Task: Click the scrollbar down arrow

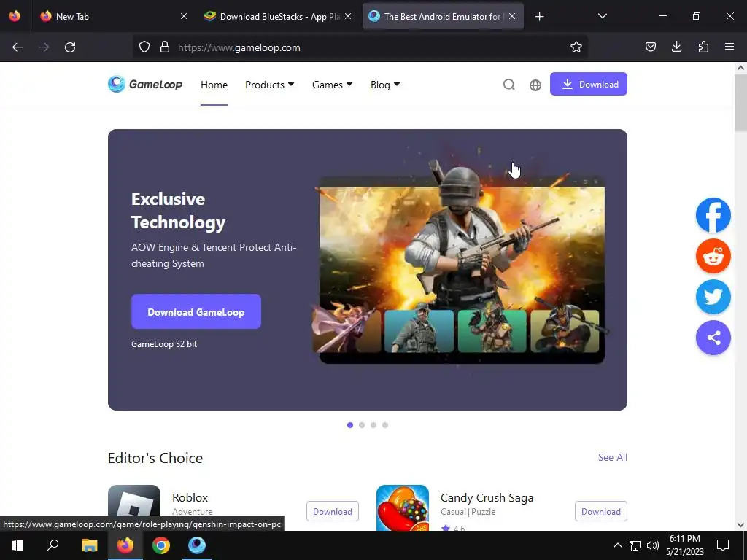Action: [x=740, y=525]
